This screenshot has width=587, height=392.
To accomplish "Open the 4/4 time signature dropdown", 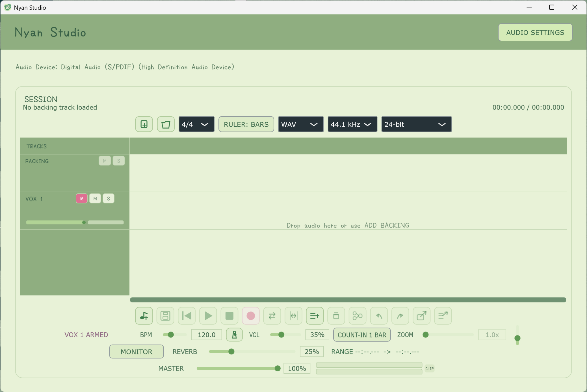I will pyautogui.click(x=196, y=124).
